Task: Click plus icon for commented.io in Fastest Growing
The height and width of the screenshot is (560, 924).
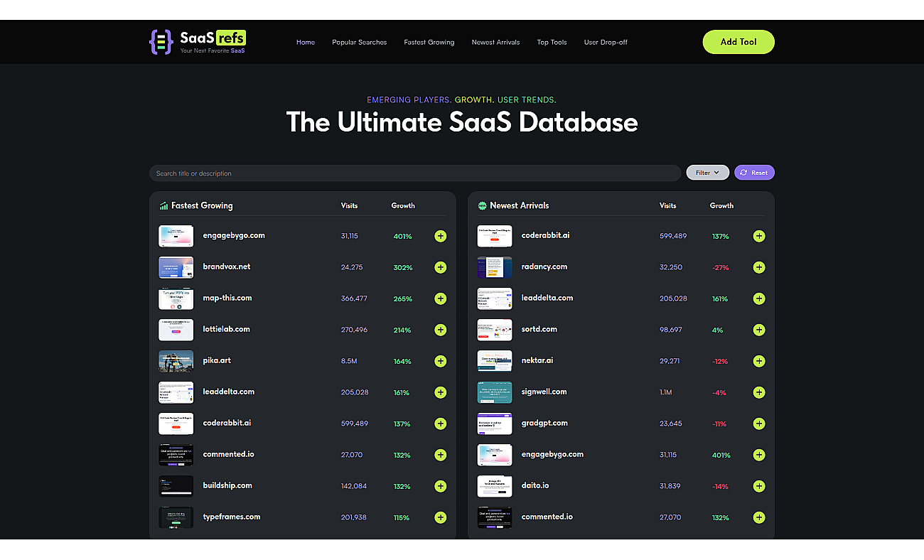Action: point(441,455)
